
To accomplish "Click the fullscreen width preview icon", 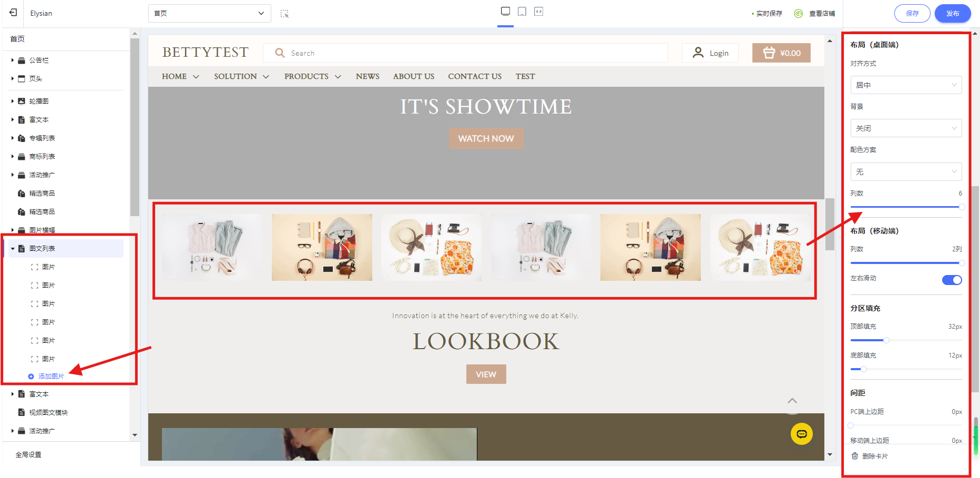I will (538, 12).
